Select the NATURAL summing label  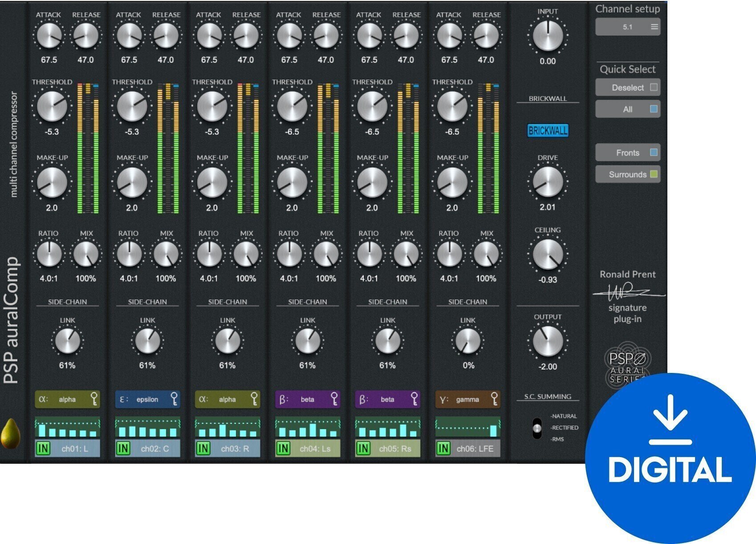point(564,416)
